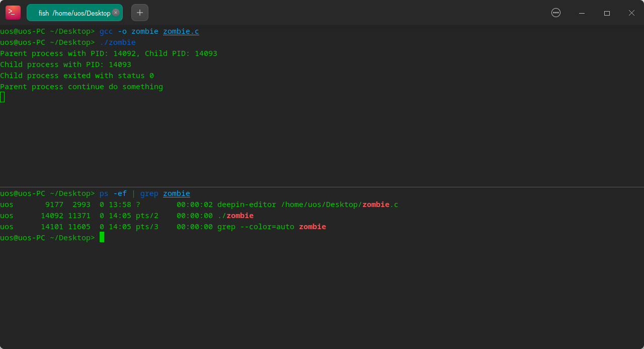
Task: Click underlined zombie in the grep command
Action: [x=176, y=193]
